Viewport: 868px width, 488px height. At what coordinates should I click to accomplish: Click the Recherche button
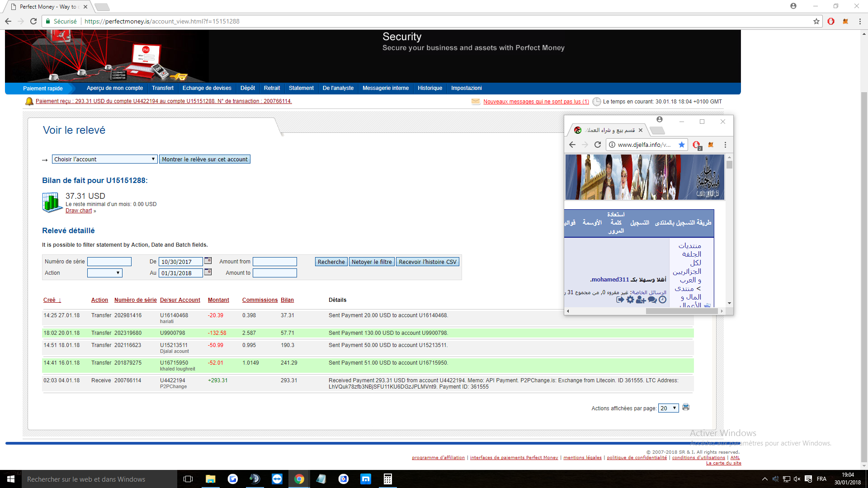331,262
